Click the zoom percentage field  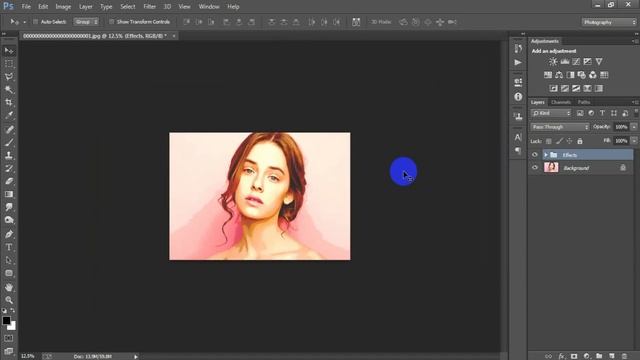coord(28,356)
